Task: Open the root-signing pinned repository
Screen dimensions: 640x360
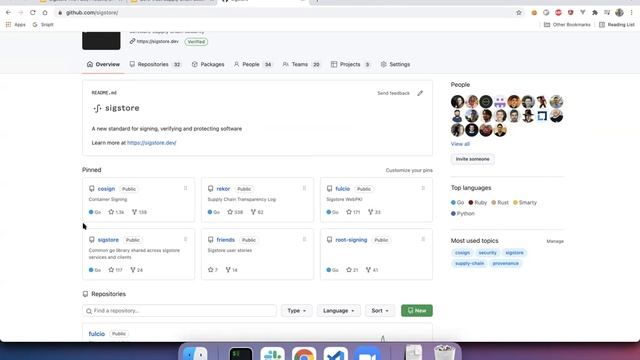Action: pos(351,240)
